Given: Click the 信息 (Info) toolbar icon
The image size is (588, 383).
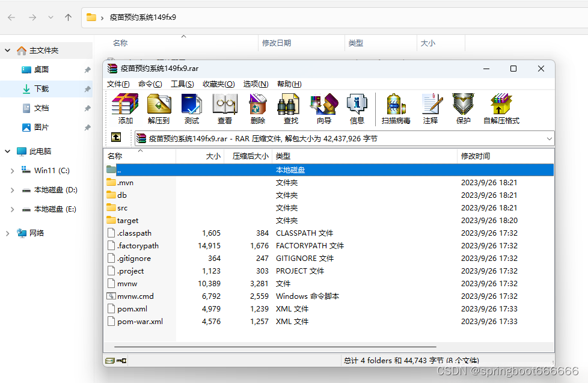Looking at the screenshot, I should pyautogui.click(x=357, y=103).
